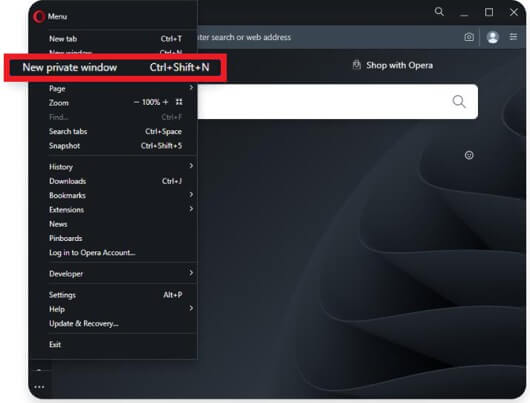The width and height of the screenshot is (530, 403).
Task: Click the three dots sidebar icon
Action: tap(39, 387)
